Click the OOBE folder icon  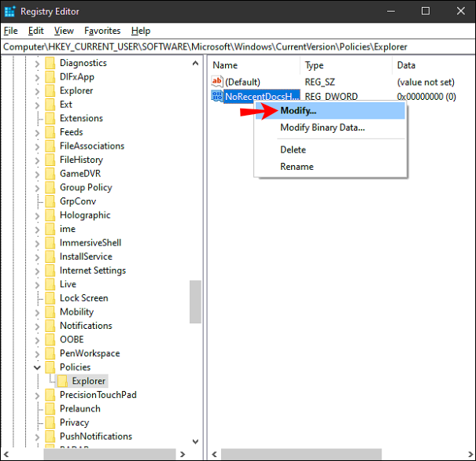pos(50,340)
